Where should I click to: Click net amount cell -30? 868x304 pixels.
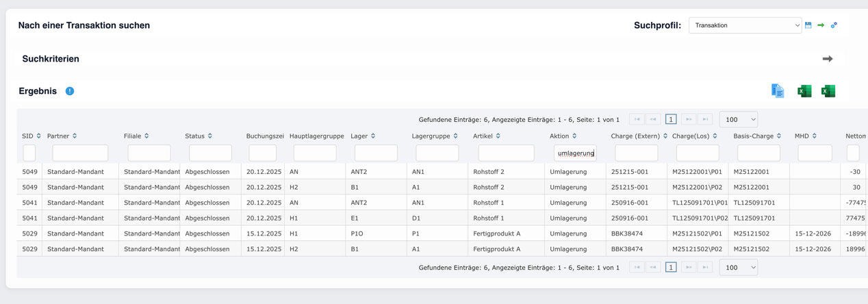tap(854, 172)
